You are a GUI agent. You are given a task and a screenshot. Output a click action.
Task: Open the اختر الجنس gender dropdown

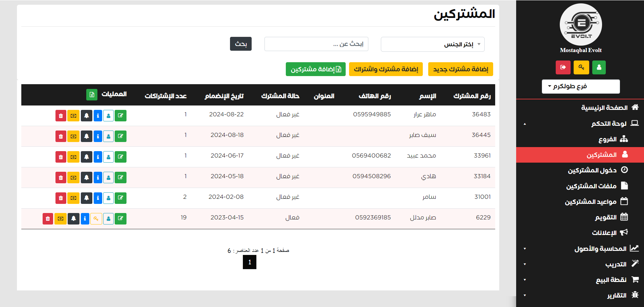point(432,44)
